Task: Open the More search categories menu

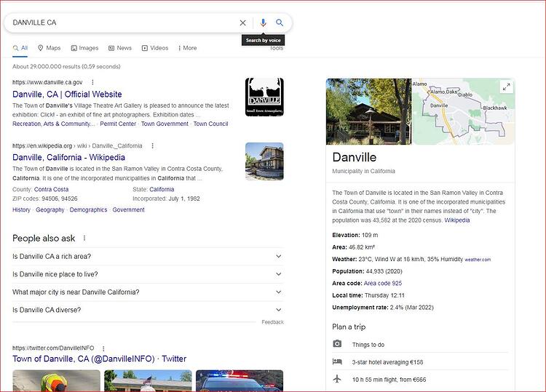Action: point(187,48)
